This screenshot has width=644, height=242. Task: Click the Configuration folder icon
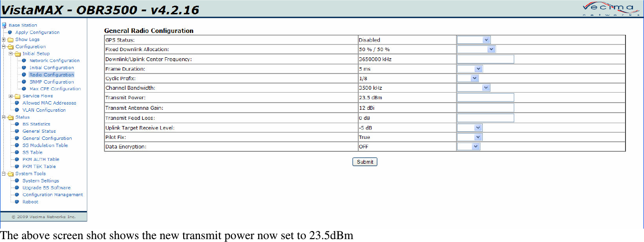[x=10, y=47]
